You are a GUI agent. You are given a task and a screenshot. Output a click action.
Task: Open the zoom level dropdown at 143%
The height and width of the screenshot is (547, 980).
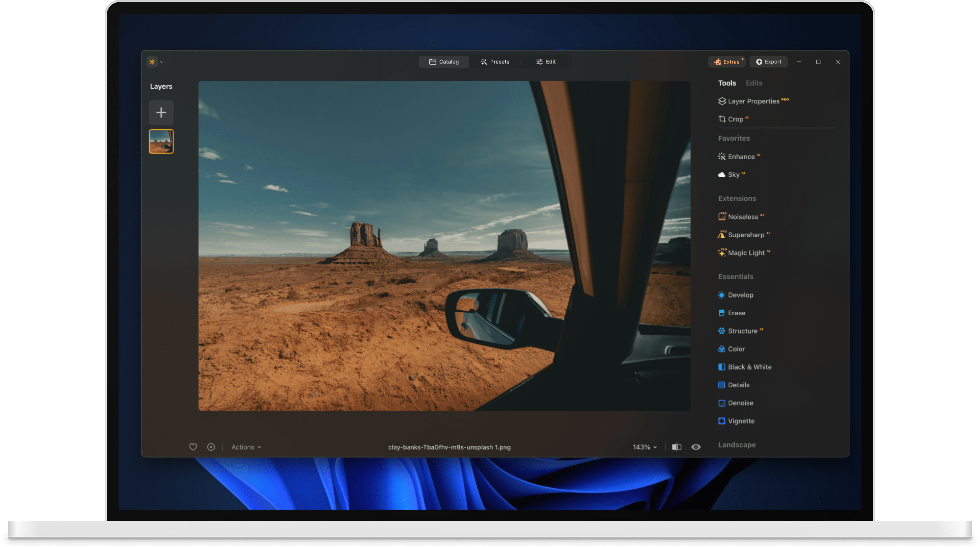[x=644, y=447]
